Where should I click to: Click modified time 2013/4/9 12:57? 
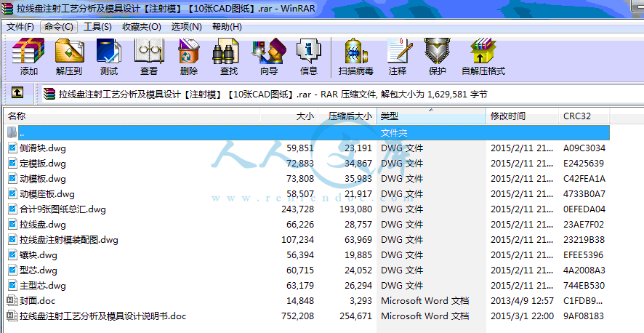click(522, 300)
